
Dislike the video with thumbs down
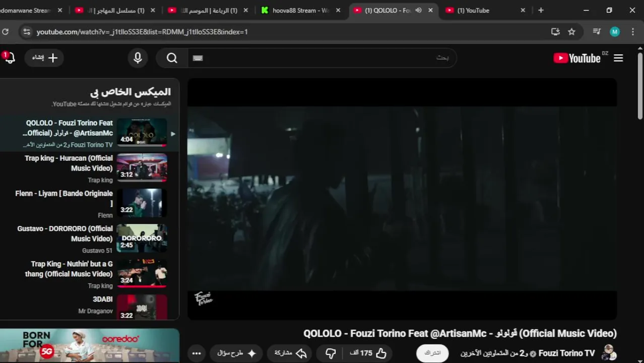(331, 353)
